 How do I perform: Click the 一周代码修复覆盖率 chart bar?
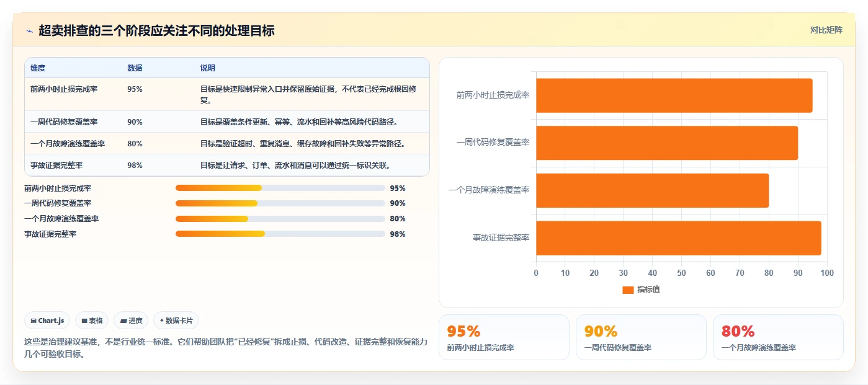pyautogui.click(x=667, y=143)
